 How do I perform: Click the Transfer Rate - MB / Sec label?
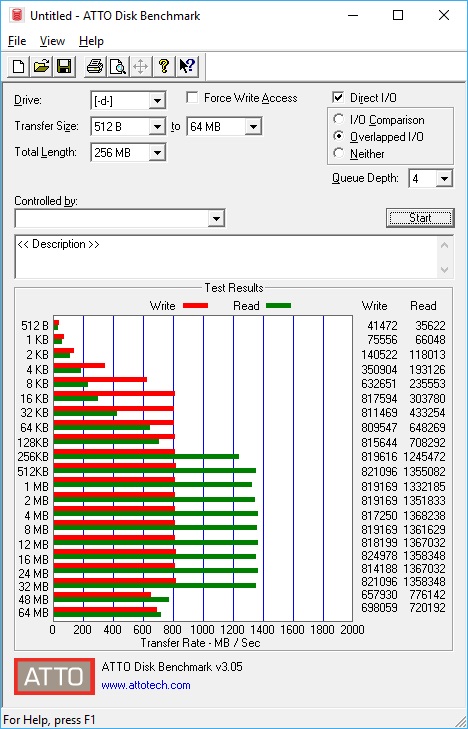pyautogui.click(x=200, y=643)
